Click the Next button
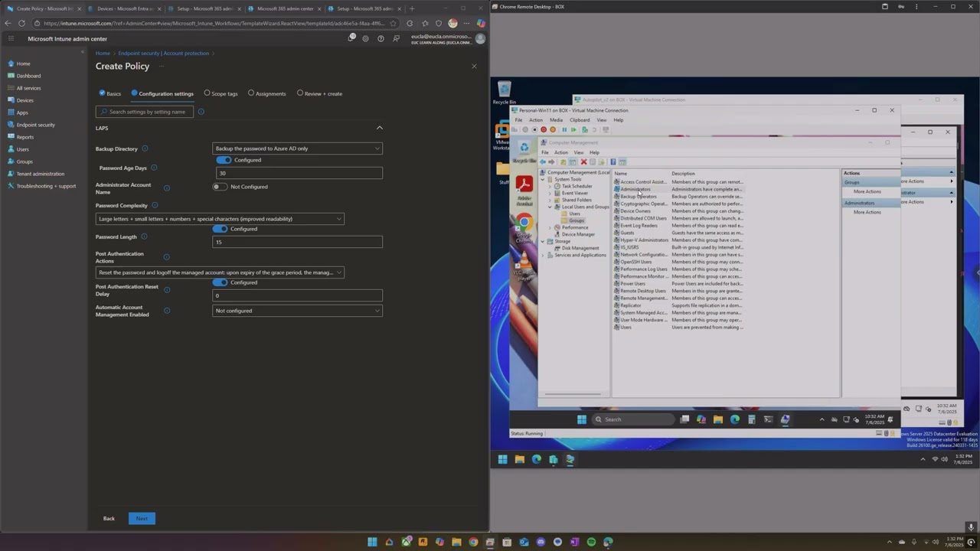This screenshot has height=551, width=980. tap(142, 519)
